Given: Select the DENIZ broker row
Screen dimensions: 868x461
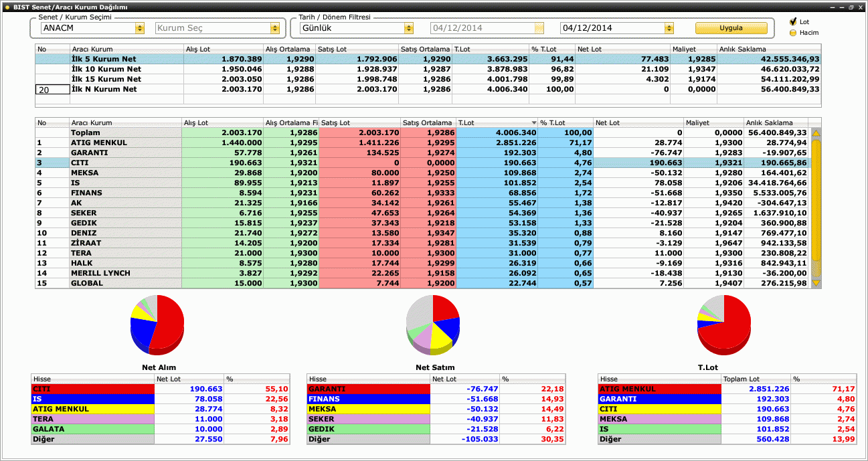Looking at the screenshot, I should click(x=422, y=233).
